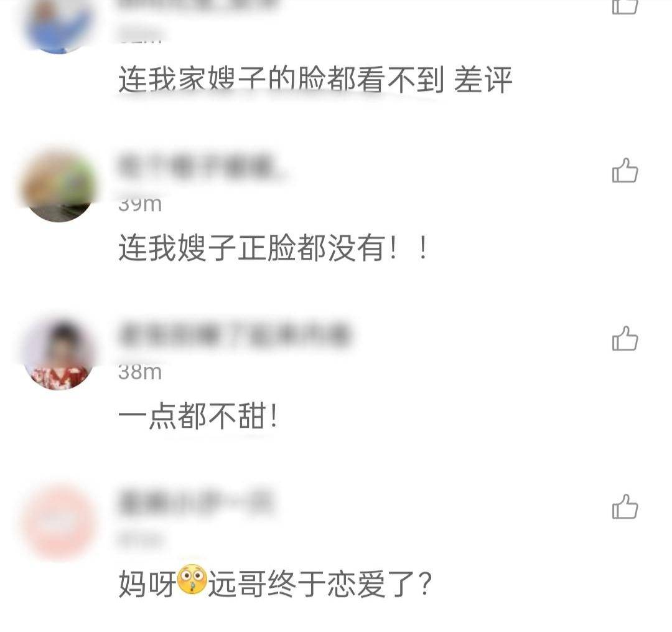Like the comment 连我家嫂子的脸都看不到 差评

tap(625, 6)
